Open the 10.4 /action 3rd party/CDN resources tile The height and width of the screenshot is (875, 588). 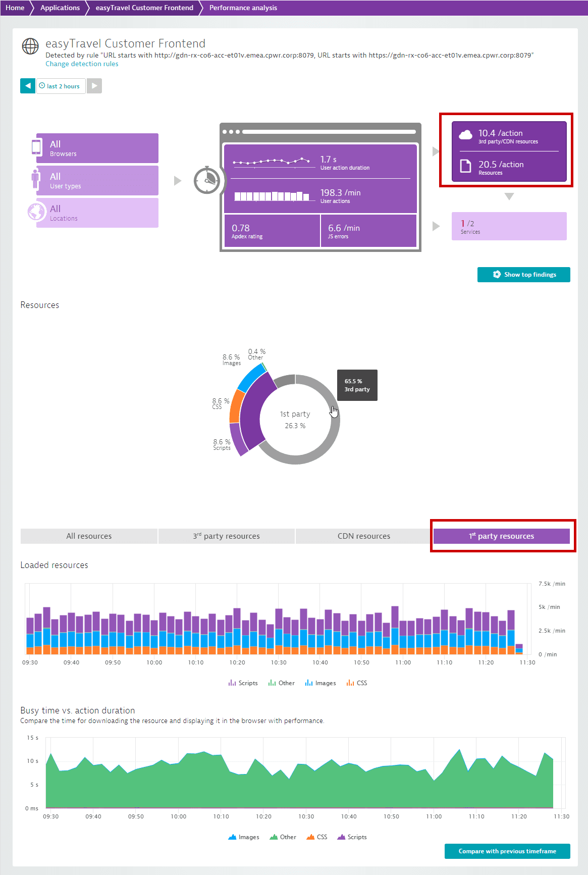[509, 136]
